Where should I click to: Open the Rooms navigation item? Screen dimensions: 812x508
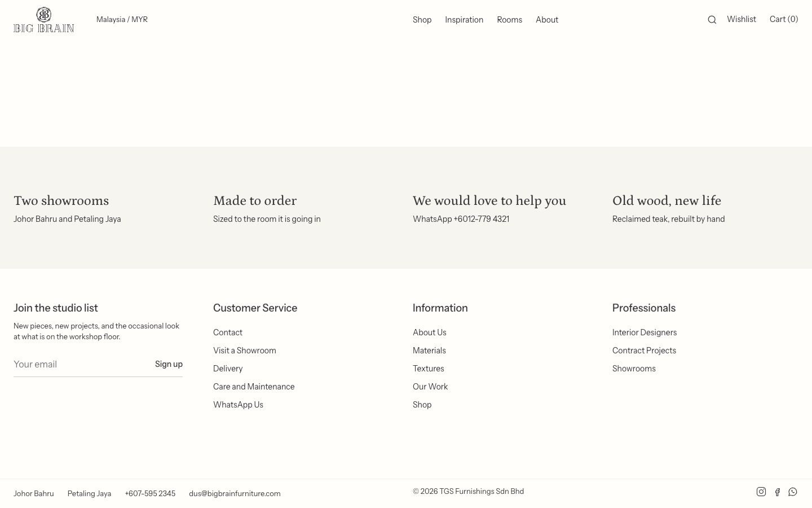[509, 20]
